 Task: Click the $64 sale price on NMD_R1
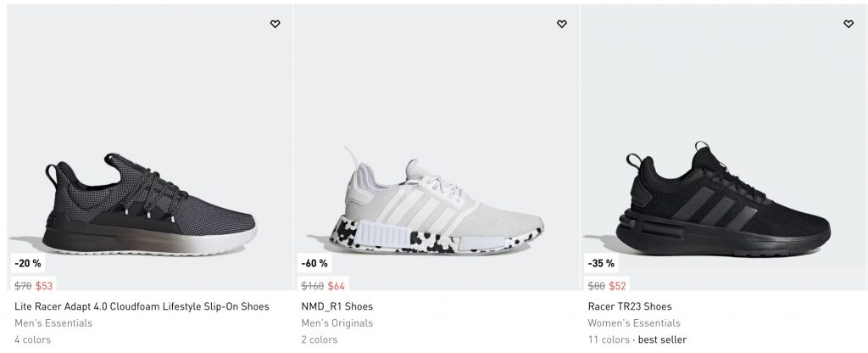[x=337, y=286]
